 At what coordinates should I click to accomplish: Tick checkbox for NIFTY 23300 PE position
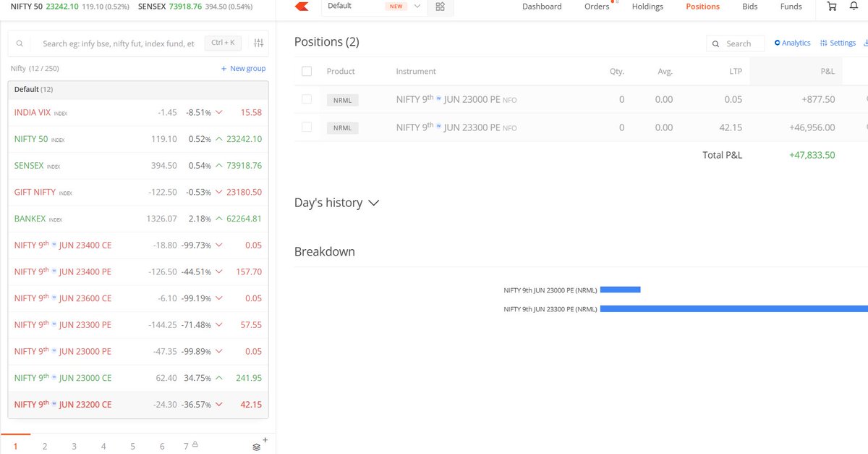307,127
